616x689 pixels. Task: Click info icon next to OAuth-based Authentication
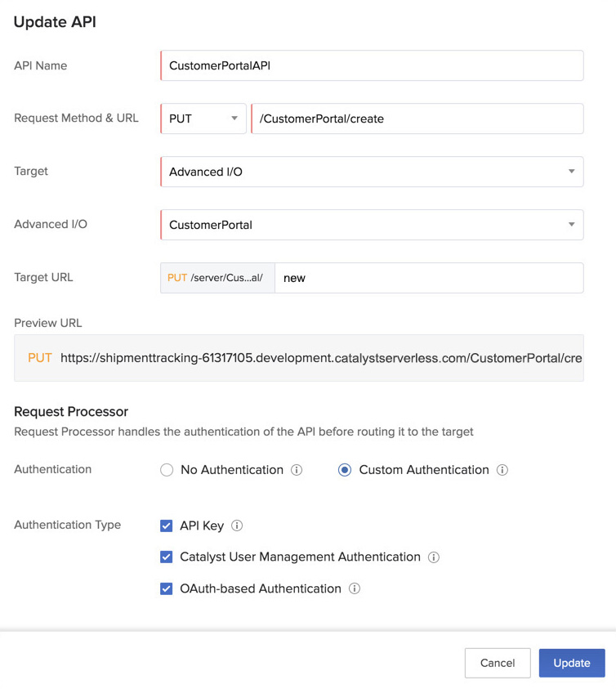point(355,588)
